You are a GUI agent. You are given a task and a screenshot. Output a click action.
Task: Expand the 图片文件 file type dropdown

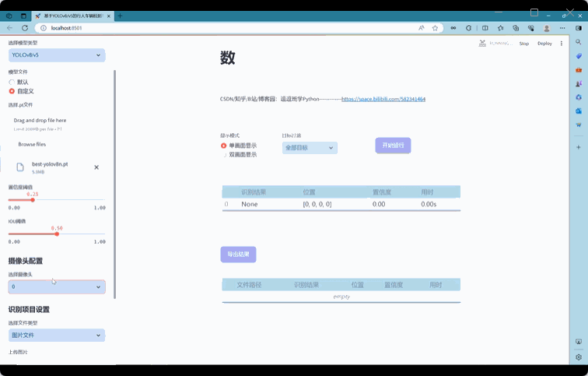[57, 335]
